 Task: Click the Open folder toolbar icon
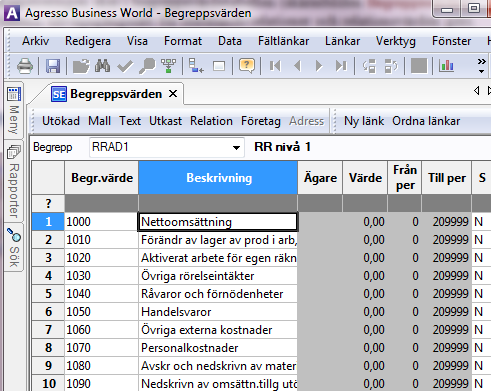pyautogui.click(x=81, y=66)
